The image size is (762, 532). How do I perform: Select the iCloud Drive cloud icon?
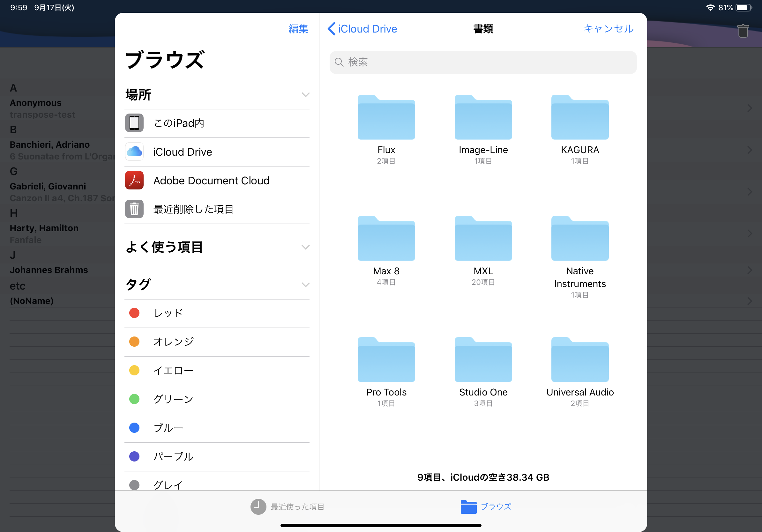tap(134, 151)
